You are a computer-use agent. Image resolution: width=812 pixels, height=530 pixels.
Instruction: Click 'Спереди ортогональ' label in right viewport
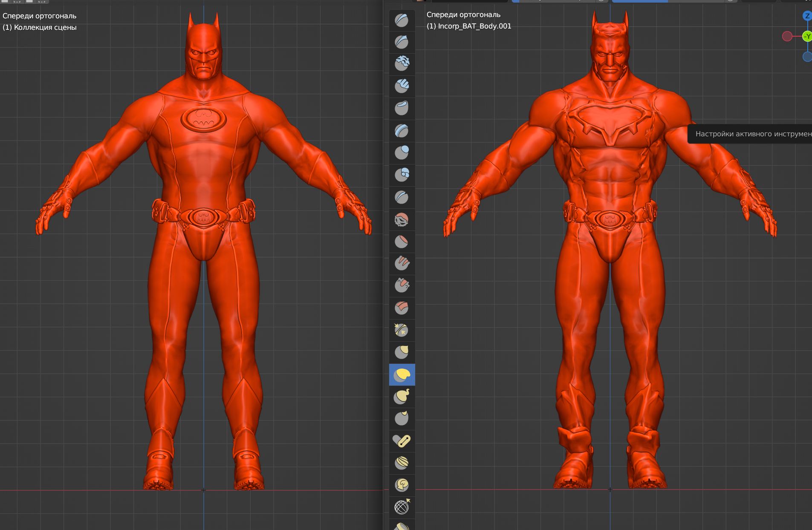click(463, 15)
